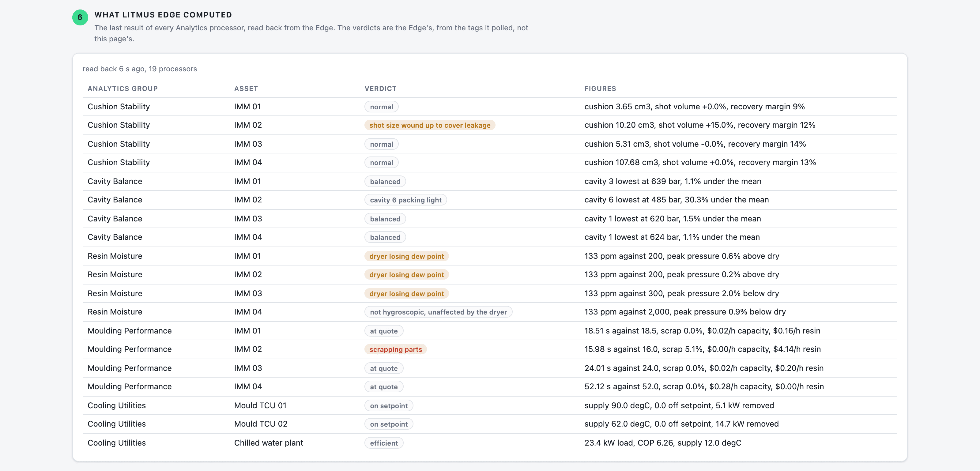Click 'Resin Moisture' in the IMM 02 row
980x471 pixels.
coord(115,274)
